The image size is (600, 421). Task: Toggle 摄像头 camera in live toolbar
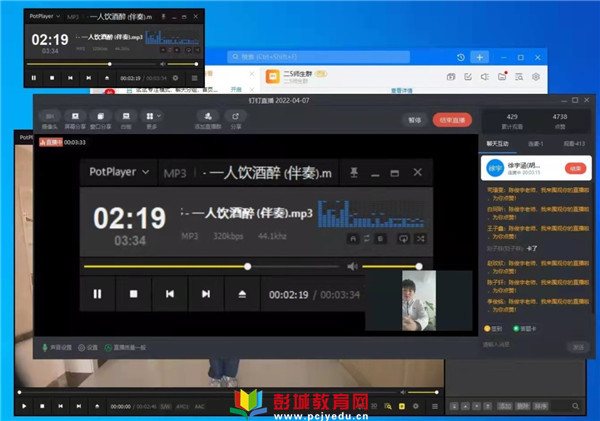[x=50, y=120]
